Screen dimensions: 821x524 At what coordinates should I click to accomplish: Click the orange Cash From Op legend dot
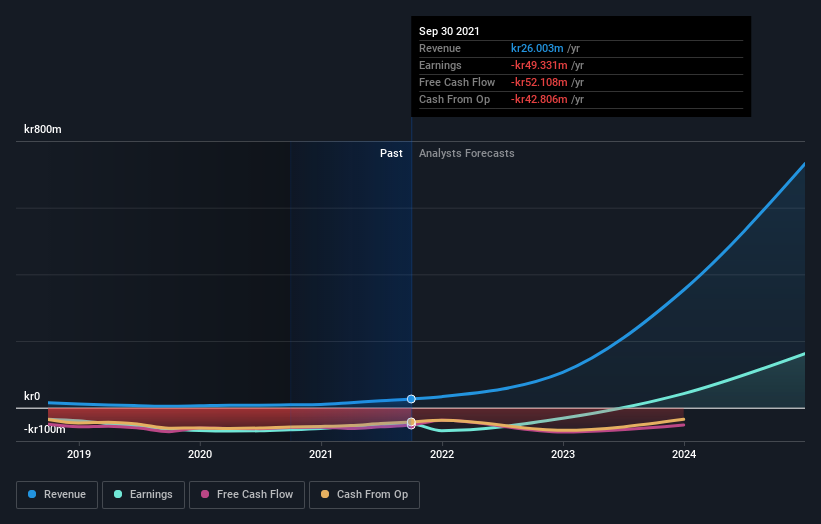pyautogui.click(x=325, y=494)
